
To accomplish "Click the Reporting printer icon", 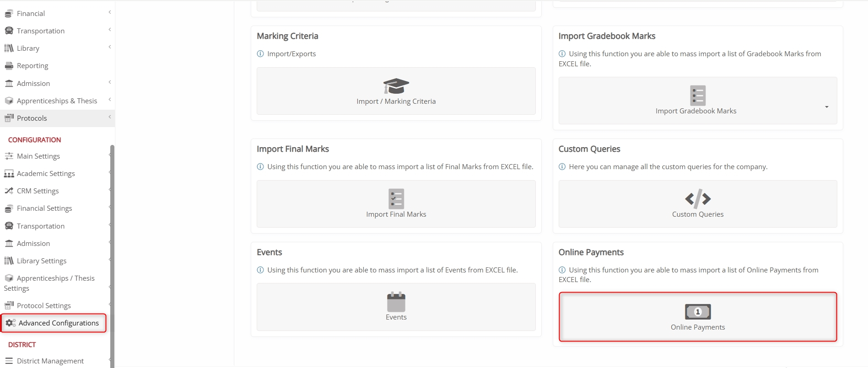I will [9, 66].
